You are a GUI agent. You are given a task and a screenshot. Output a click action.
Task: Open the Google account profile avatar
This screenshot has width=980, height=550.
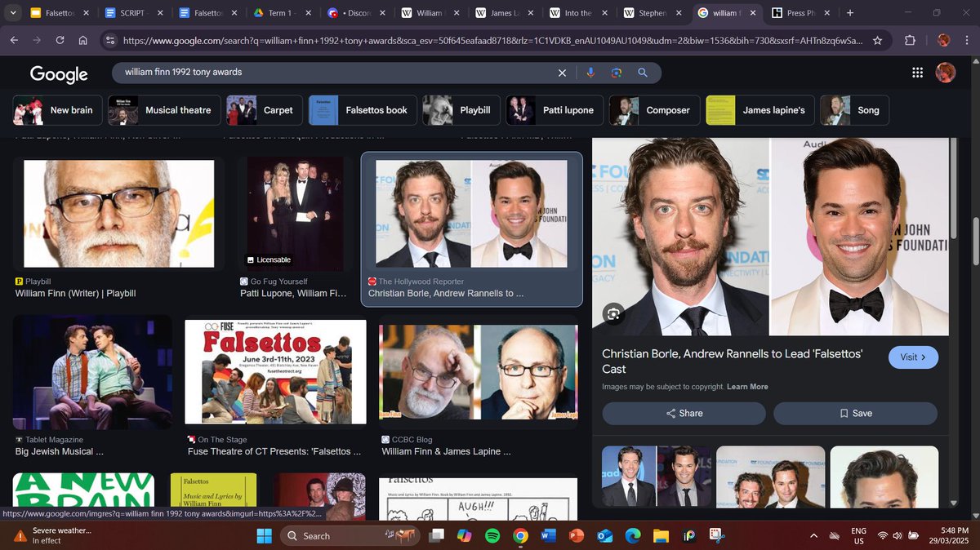pos(945,72)
